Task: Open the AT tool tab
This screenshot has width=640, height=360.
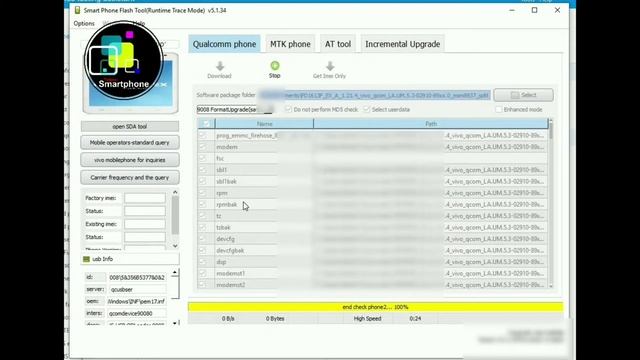Action: pos(338,44)
